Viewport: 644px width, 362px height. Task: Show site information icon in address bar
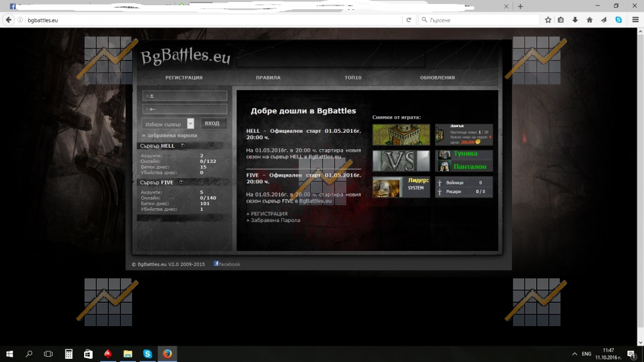tap(20, 20)
